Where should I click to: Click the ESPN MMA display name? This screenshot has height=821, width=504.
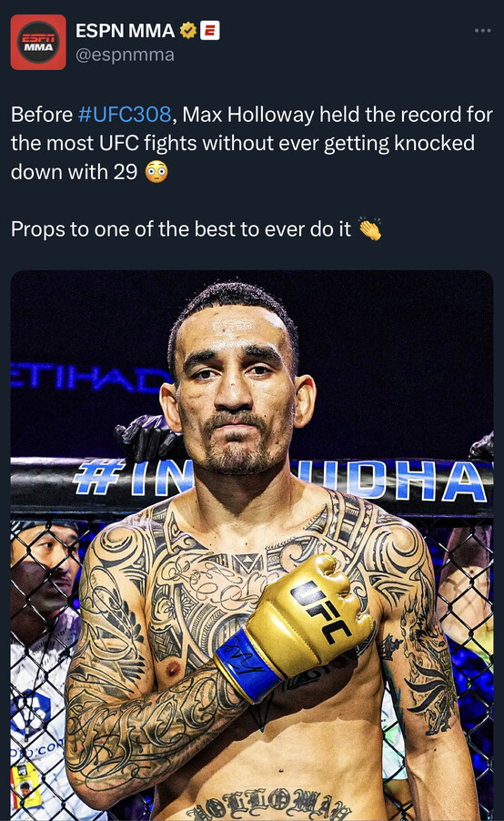pos(125,31)
